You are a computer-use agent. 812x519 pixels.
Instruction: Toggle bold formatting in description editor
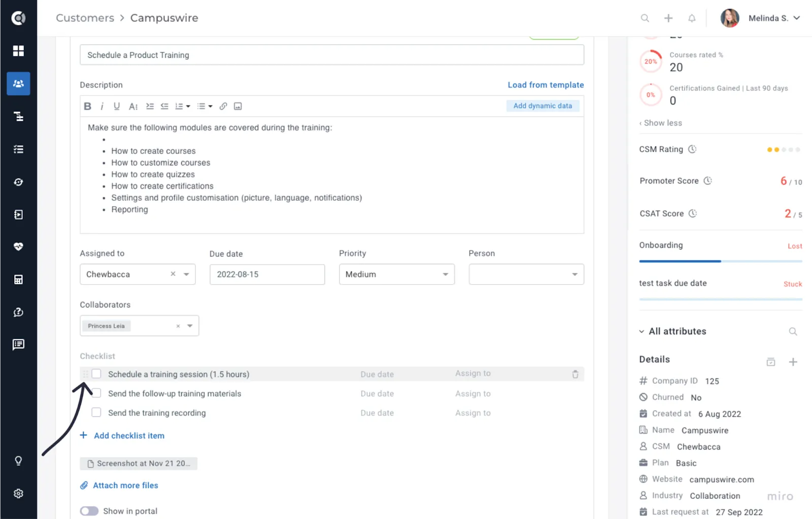point(87,106)
